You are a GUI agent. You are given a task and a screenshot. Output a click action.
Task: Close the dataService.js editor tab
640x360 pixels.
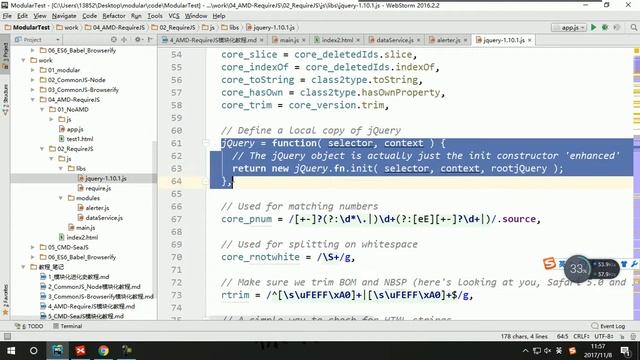[418, 40]
